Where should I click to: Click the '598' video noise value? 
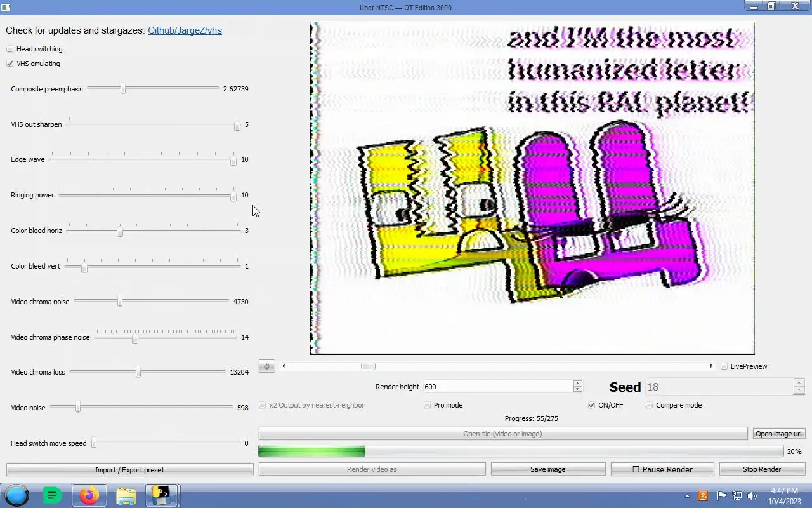coord(243,408)
